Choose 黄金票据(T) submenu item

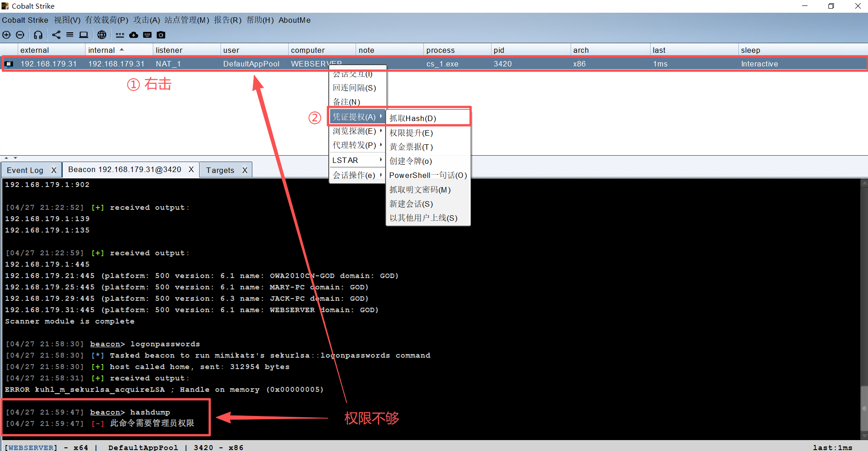tap(428, 147)
